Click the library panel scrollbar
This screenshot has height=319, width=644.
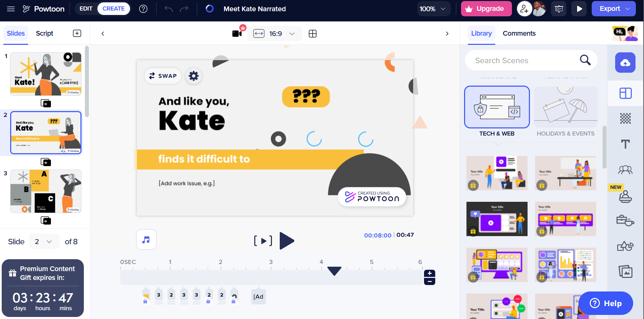pos(604,147)
